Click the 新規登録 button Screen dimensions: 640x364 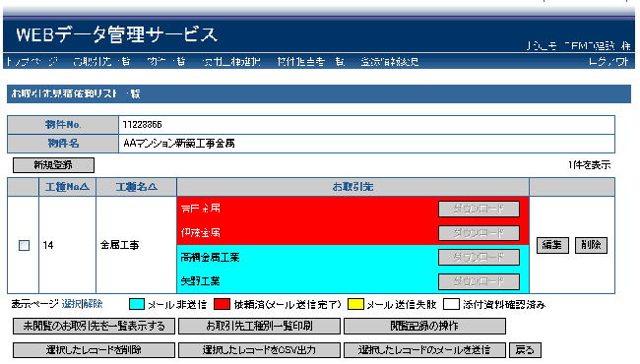coord(53,165)
